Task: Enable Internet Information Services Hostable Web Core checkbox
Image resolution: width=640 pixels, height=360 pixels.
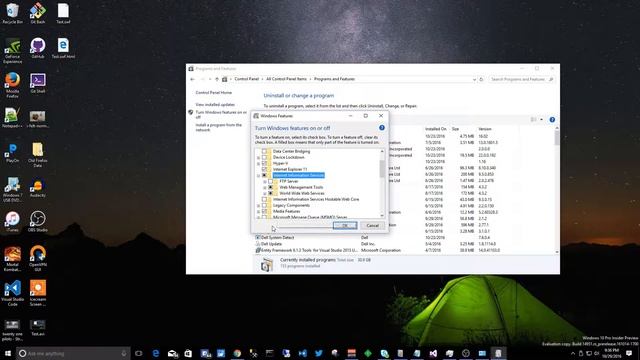Action: [264, 199]
